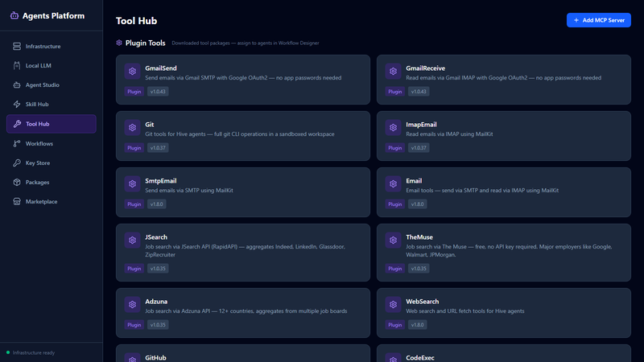Click the Adzuna plugin icon
This screenshot has width=644, height=362.
(132, 306)
